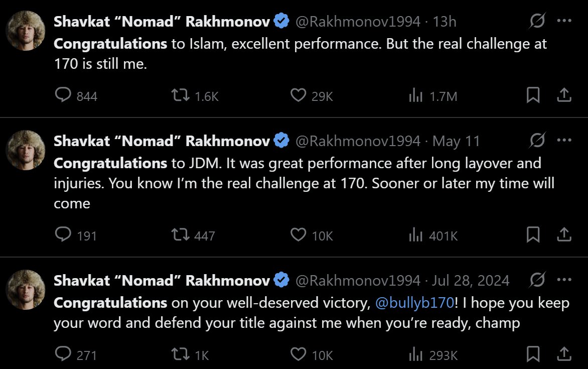
Task: Open the @Rakhmonov1994 handle on first tweet
Action: [x=358, y=22]
